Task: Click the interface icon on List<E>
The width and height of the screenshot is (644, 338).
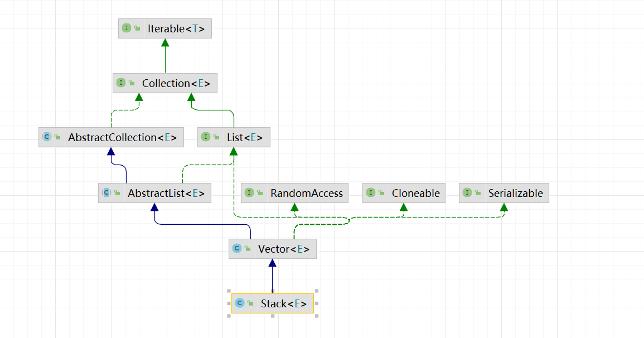Action: 206,137
